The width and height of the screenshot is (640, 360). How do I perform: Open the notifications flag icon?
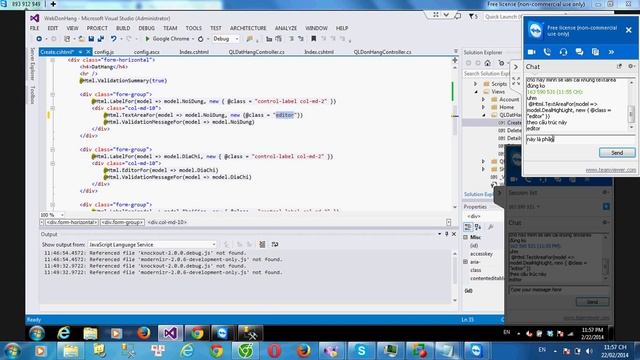point(473,16)
